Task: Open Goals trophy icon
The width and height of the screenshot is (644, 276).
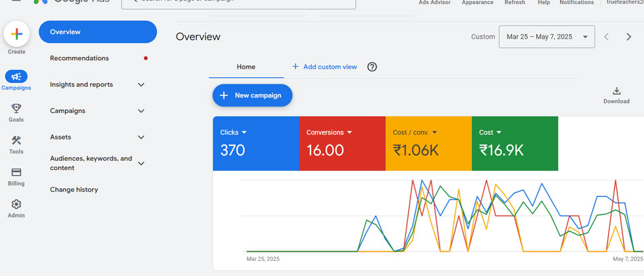Action: [x=16, y=109]
